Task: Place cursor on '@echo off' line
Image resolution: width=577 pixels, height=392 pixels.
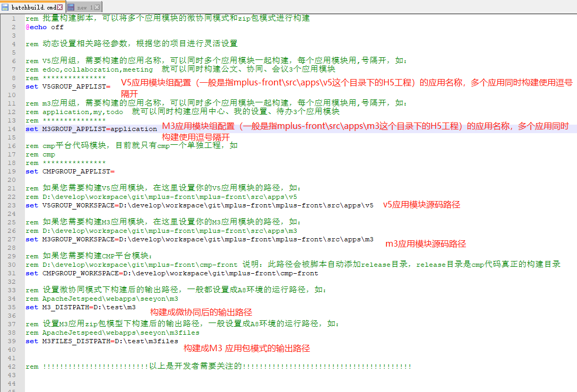Action: point(45,27)
